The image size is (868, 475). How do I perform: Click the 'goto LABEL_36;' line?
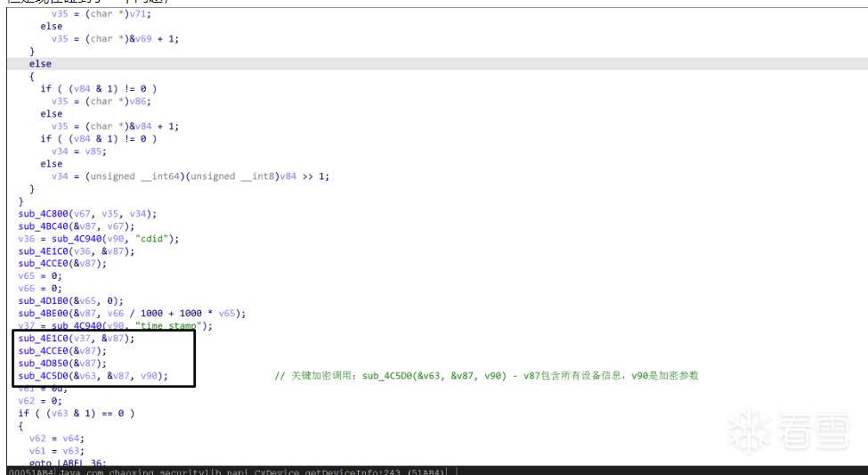tap(68, 463)
